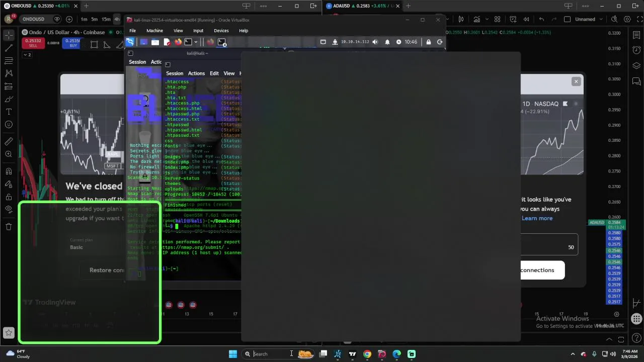Image resolution: width=644 pixels, height=362 pixels.
Task: Follow the Learn more link
Action: click(x=537, y=218)
